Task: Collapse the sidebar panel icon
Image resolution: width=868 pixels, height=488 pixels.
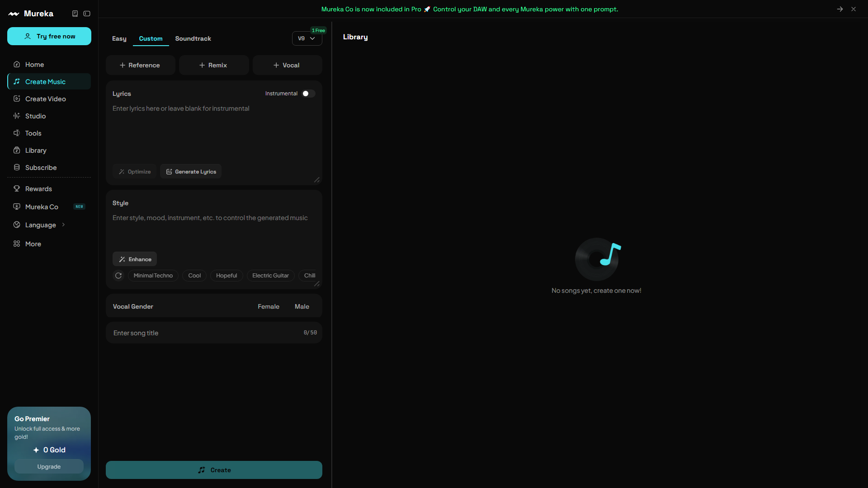Action: pos(87,14)
